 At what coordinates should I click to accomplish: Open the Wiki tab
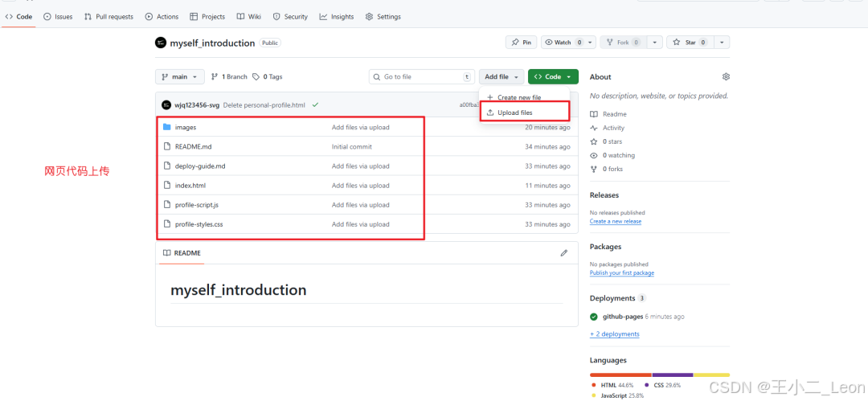[249, 17]
